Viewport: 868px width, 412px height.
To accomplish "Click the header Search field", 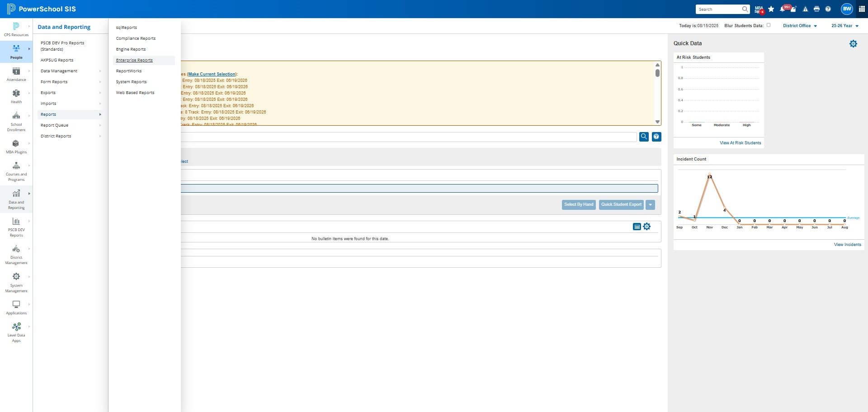I will click(x=722, y=9).
